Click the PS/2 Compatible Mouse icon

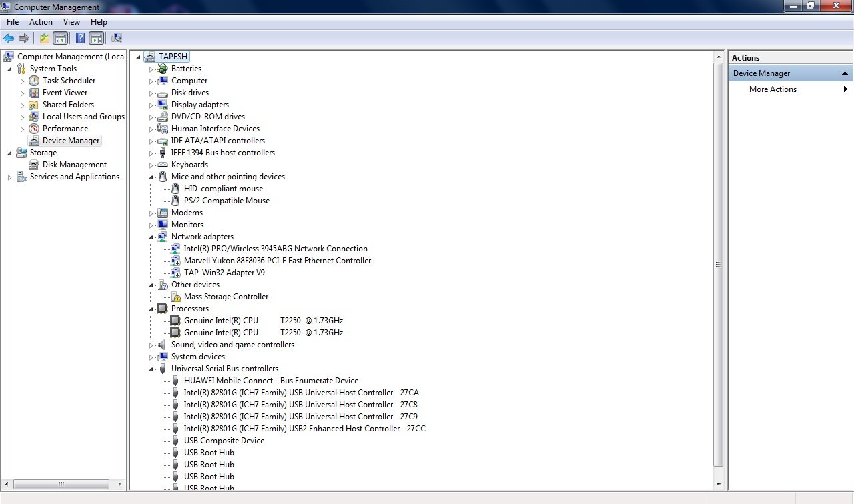(175, 201)
